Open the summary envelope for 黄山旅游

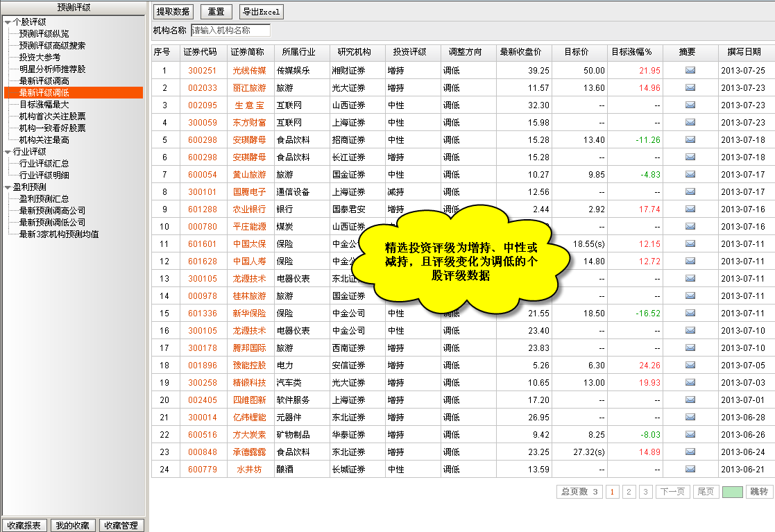(690, 175)
